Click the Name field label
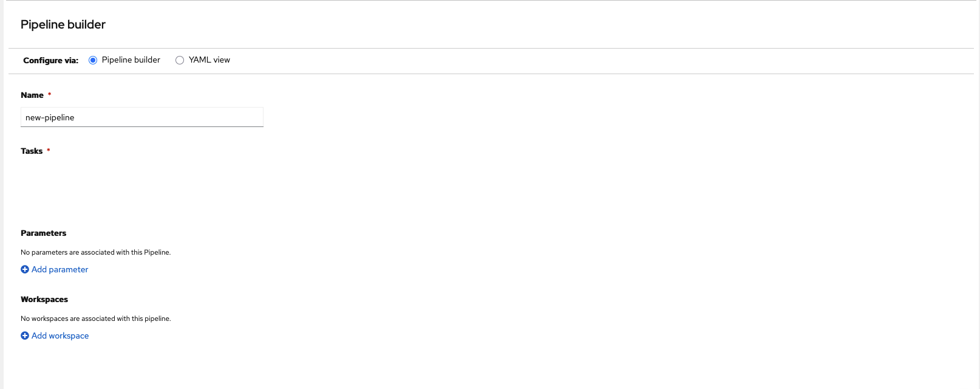Screen dimensions: 980x389 32,95
